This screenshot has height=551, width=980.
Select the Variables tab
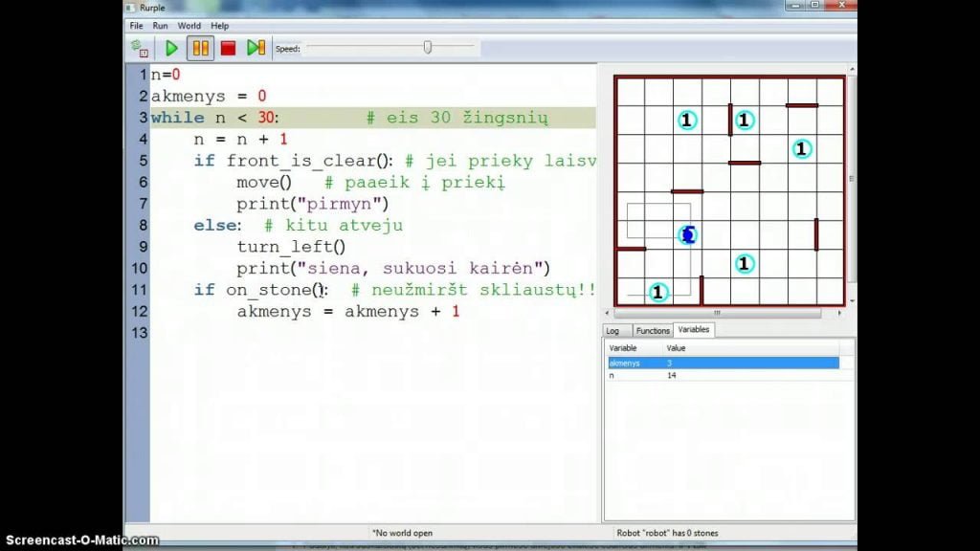coord(694,329)
